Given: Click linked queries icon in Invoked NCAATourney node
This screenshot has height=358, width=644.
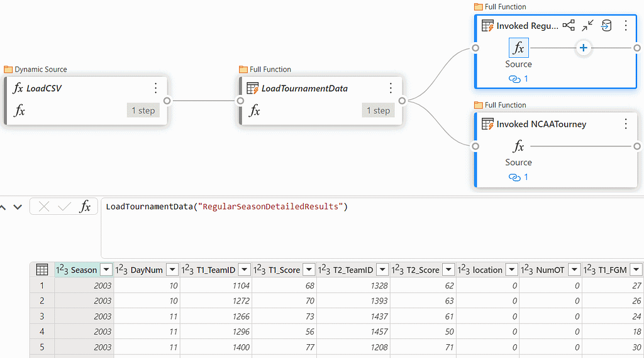Looking at the screenshot, I should point(514,177).
